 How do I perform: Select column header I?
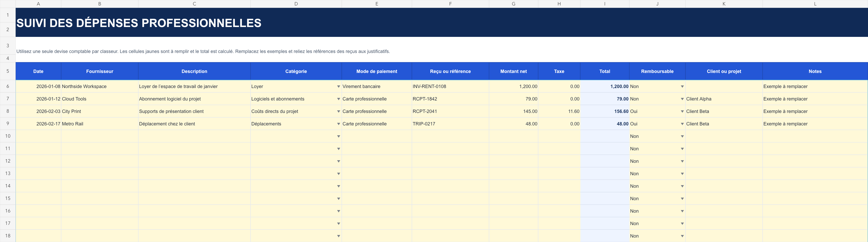click(605, 4)
